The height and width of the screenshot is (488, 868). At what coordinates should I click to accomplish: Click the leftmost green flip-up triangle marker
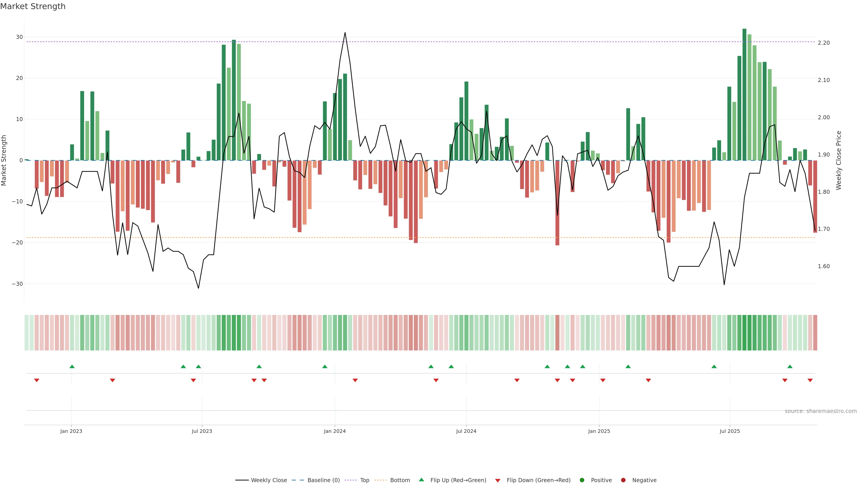click(72, 366)
